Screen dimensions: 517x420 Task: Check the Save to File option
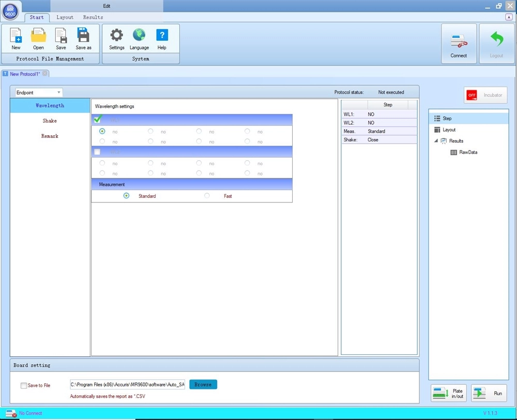coord(23,385)
